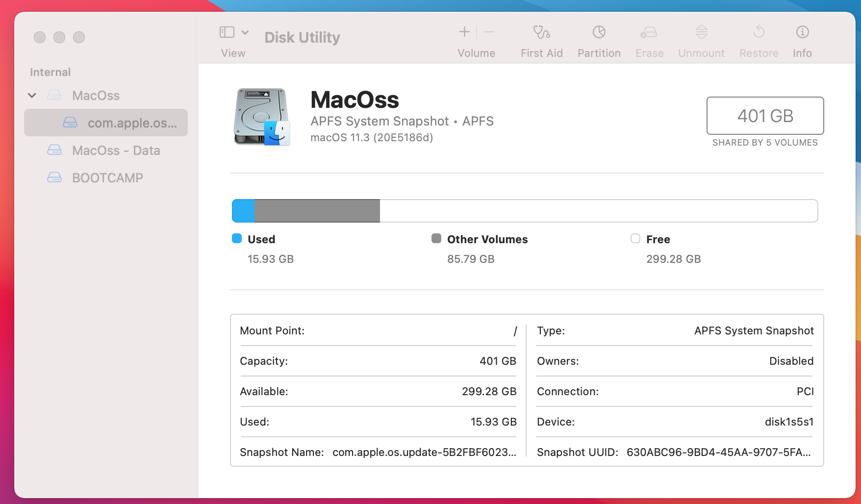
Task: Click the Volume toolbar label
Action: pos(476,53)
